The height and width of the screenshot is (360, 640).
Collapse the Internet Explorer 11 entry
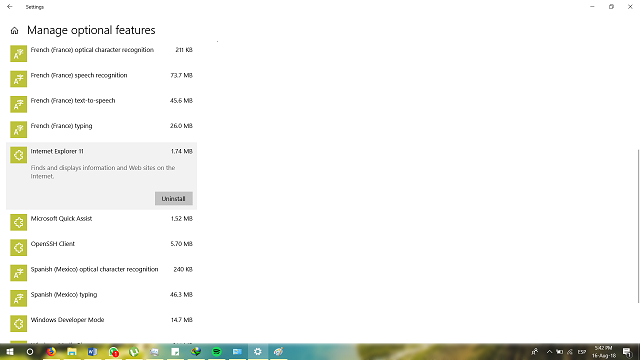[x=102, y=176]
